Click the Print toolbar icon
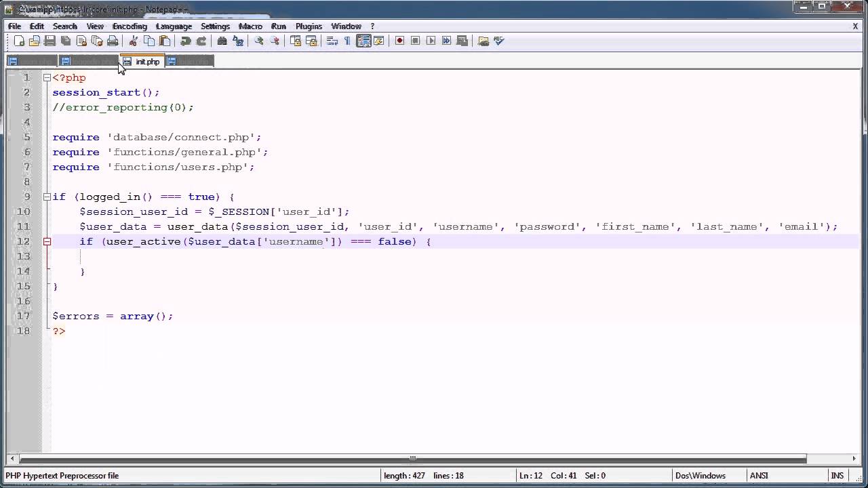Viewport: 868px width, 488px height. 113,41
